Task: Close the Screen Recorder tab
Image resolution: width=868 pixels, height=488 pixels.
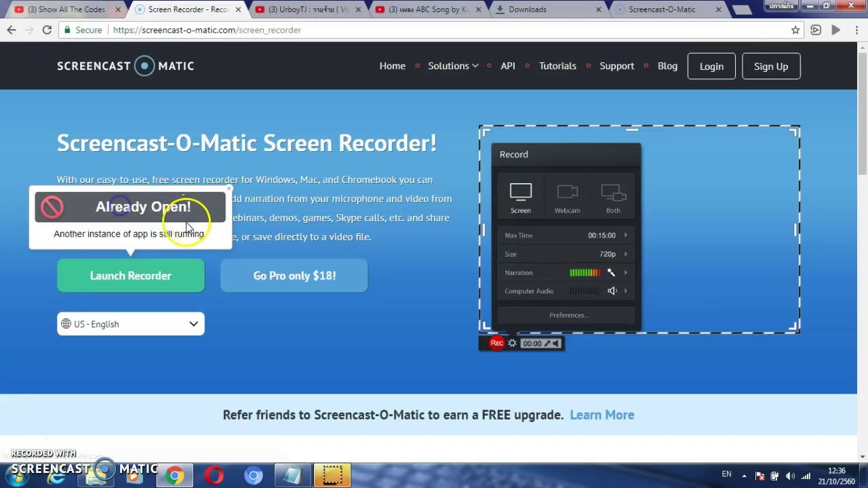Action: click(238, 9)
